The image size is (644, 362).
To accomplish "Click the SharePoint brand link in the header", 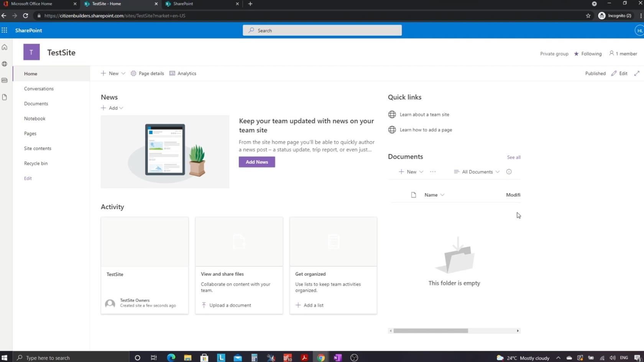I will [x=29, y=30].
